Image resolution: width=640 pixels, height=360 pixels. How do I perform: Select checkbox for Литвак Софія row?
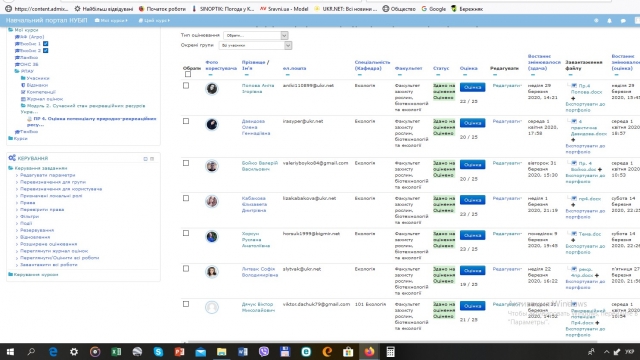tap(186, 269)
